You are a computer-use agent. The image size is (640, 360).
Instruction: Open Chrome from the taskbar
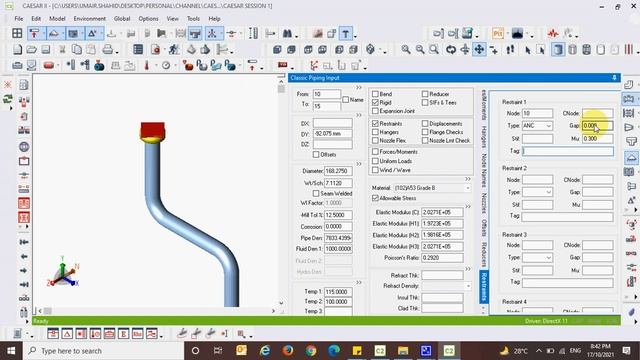[x=311, y=351]
